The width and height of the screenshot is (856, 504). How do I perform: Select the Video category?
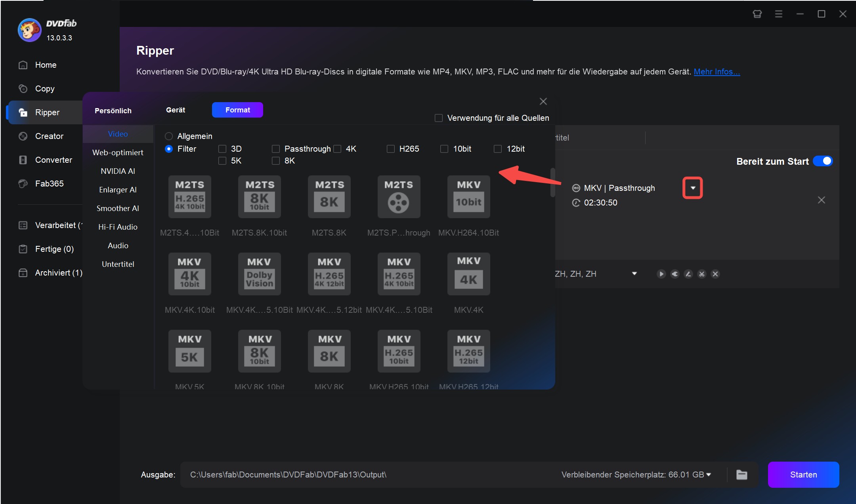click(x=118, y=134)
